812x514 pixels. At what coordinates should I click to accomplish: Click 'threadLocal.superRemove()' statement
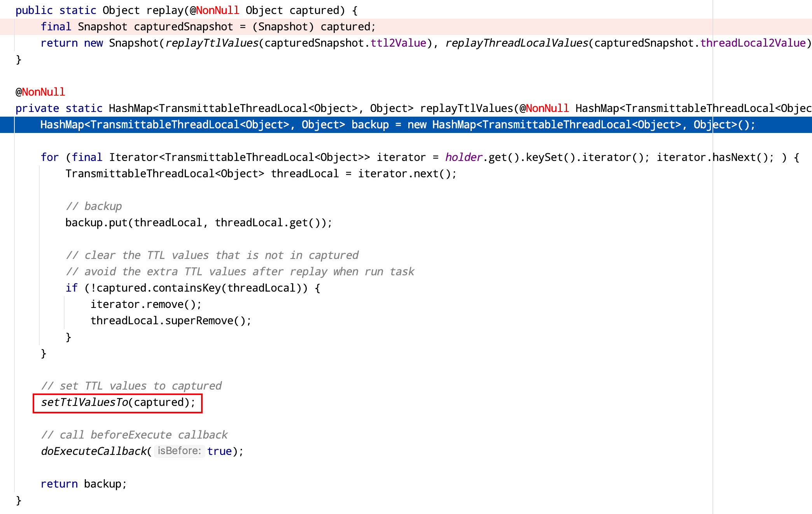171,321
